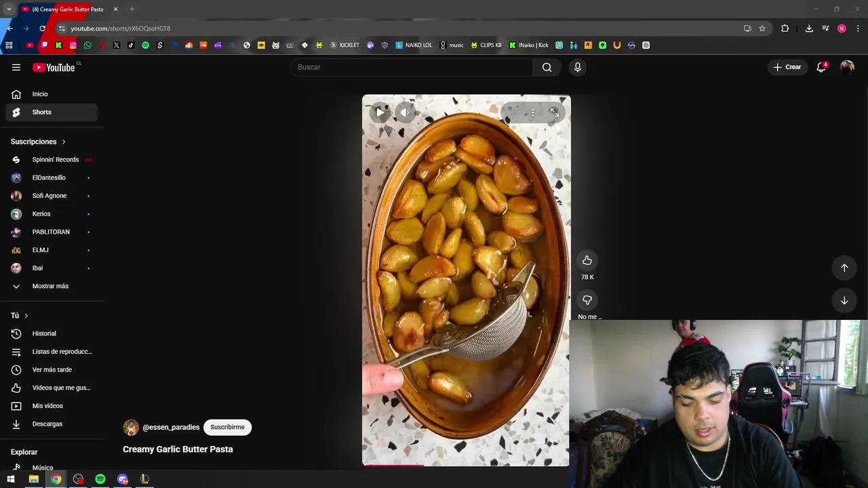Image resolution: width=868 pixels, height=488 pixels.
Task: Go back in Chrome
Action: (x=9, y=28)
